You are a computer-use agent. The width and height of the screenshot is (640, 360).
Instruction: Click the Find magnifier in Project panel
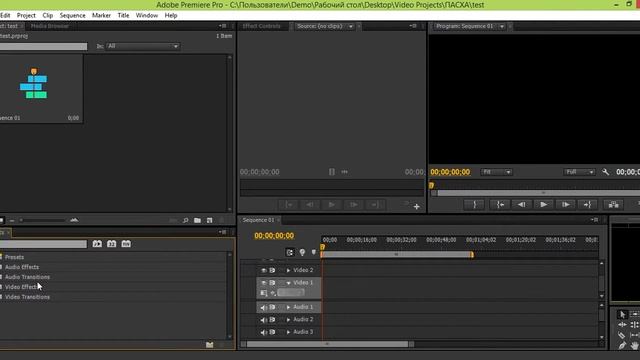(186, 220)
